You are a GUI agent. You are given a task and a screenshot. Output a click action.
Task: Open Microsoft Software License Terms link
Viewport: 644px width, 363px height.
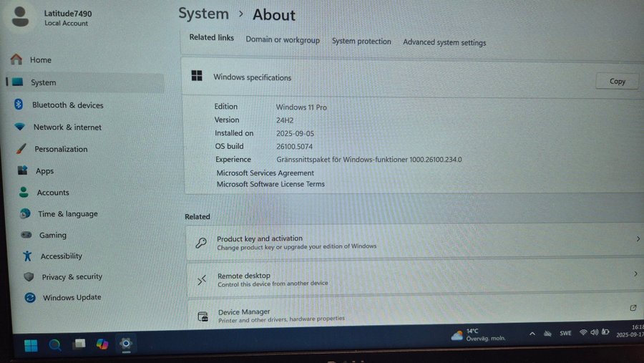[x=270, y=184]
